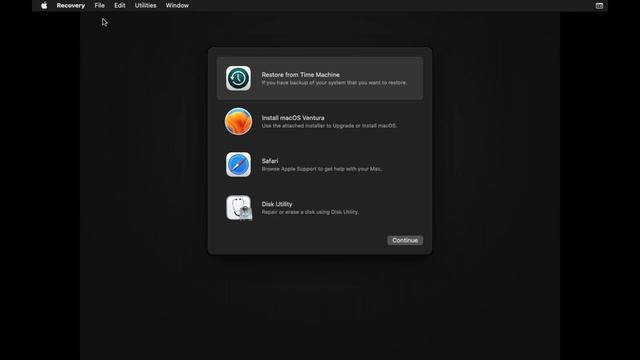Open the File menu
The height and width of the screenshot is (360, 640).
point(100,5)
